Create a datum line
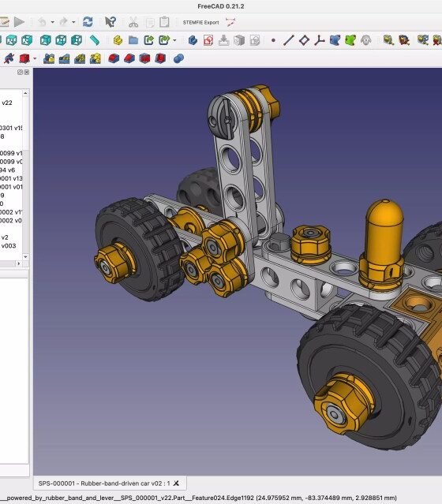Screen dimensions: 442x504 point(289,40)
